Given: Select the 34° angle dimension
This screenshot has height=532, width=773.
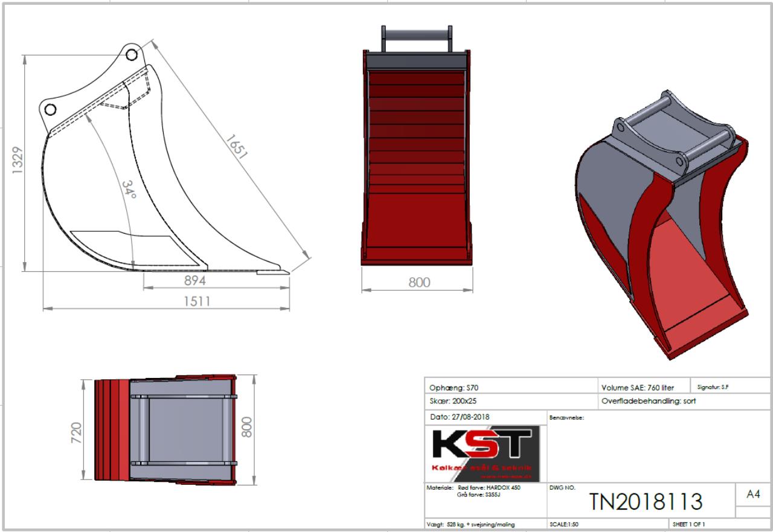Looking at the screenshot, I should point(129,189).
